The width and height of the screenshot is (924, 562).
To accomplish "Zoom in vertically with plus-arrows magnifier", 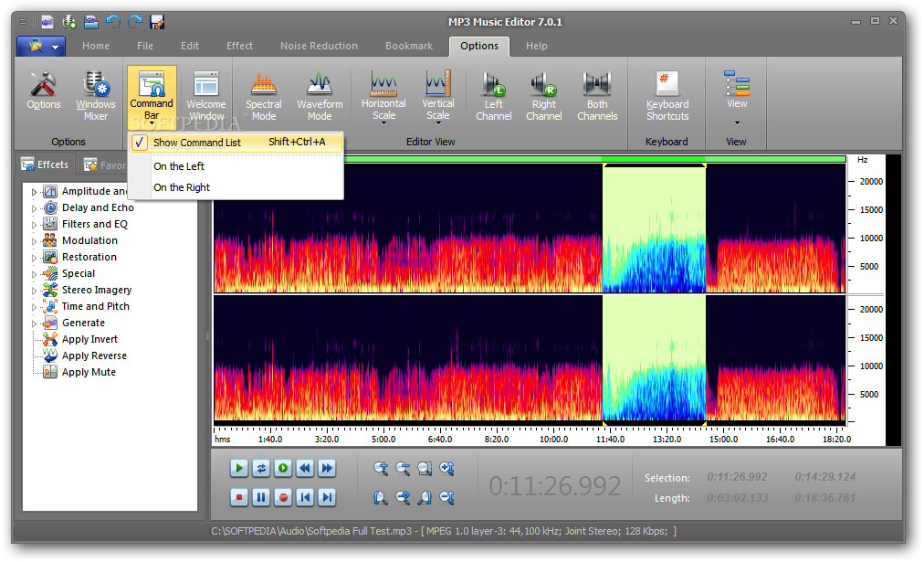I will coord(446,468).
